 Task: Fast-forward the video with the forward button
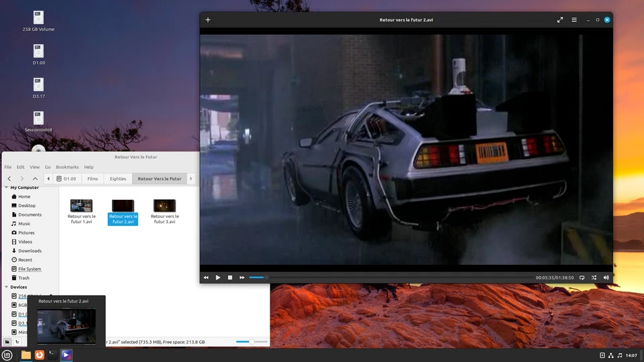242,278
